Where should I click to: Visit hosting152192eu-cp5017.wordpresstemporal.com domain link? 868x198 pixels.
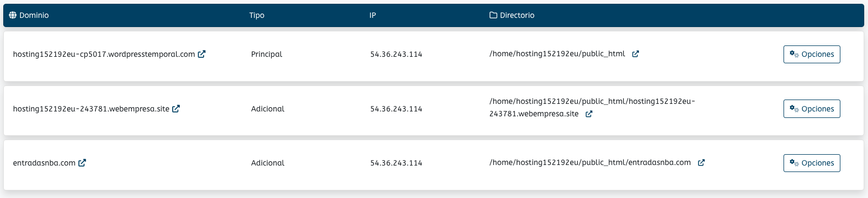pos(104,54)
